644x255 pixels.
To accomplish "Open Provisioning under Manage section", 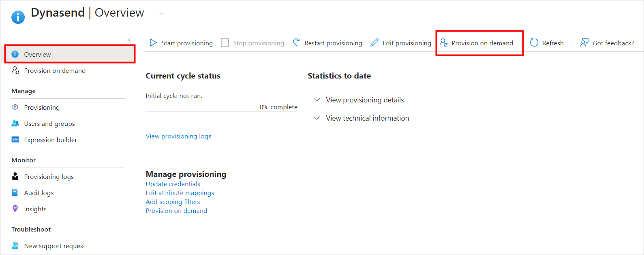I will click(41, 107).
